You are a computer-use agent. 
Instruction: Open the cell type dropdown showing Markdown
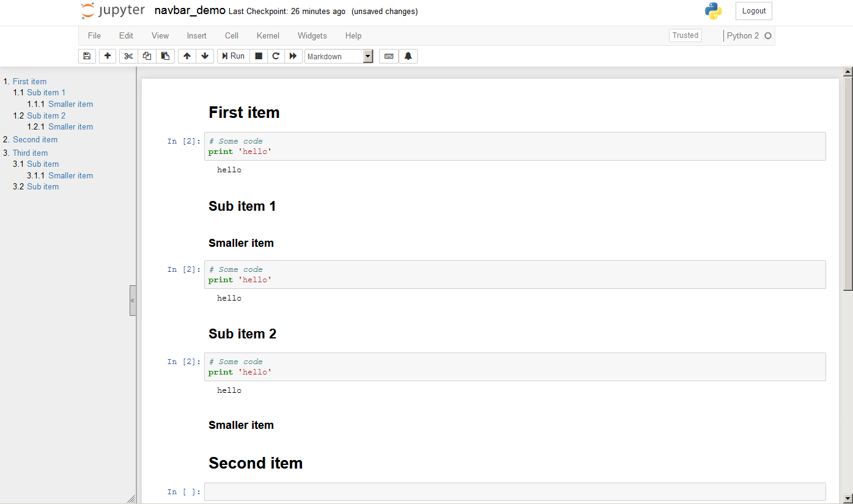pyautogui.click(x=339, y=56)
